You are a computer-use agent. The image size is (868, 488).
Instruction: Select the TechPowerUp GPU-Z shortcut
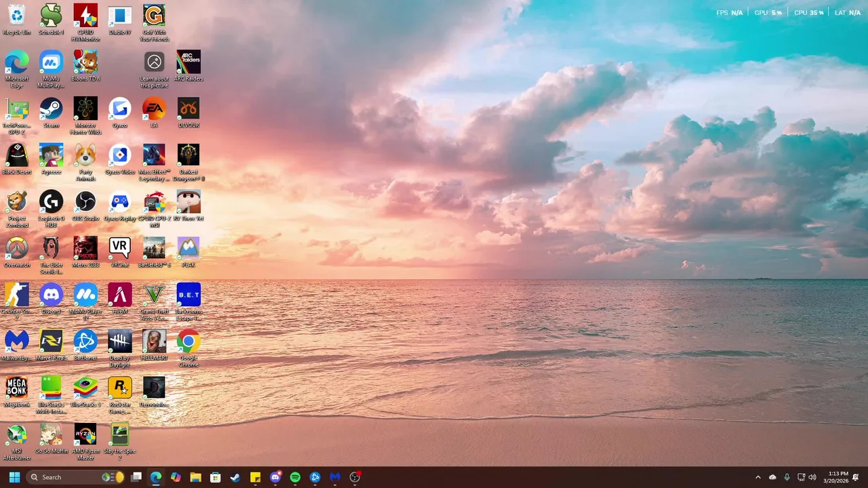[16, 117]
